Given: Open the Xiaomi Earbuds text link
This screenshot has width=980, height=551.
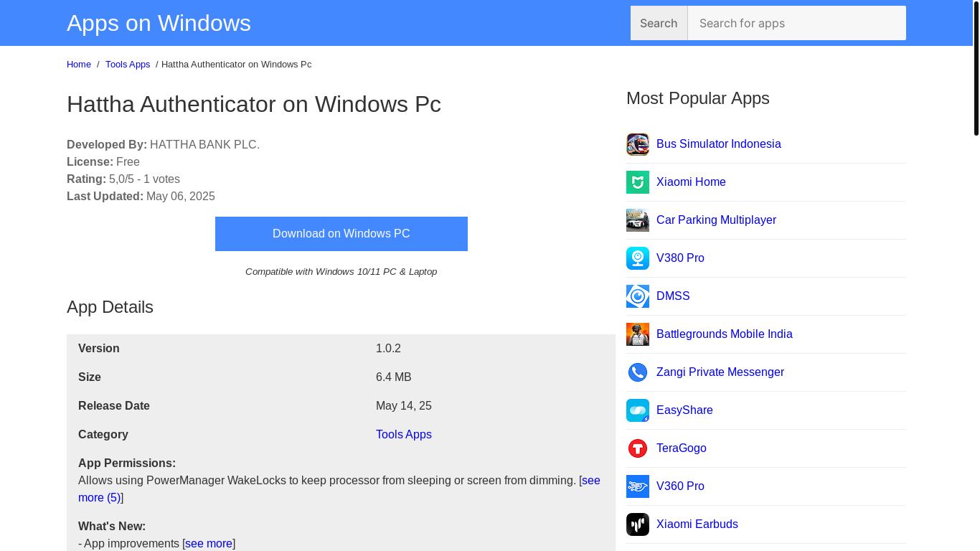Looking at the screenshot, I should [x=697, y=524].
